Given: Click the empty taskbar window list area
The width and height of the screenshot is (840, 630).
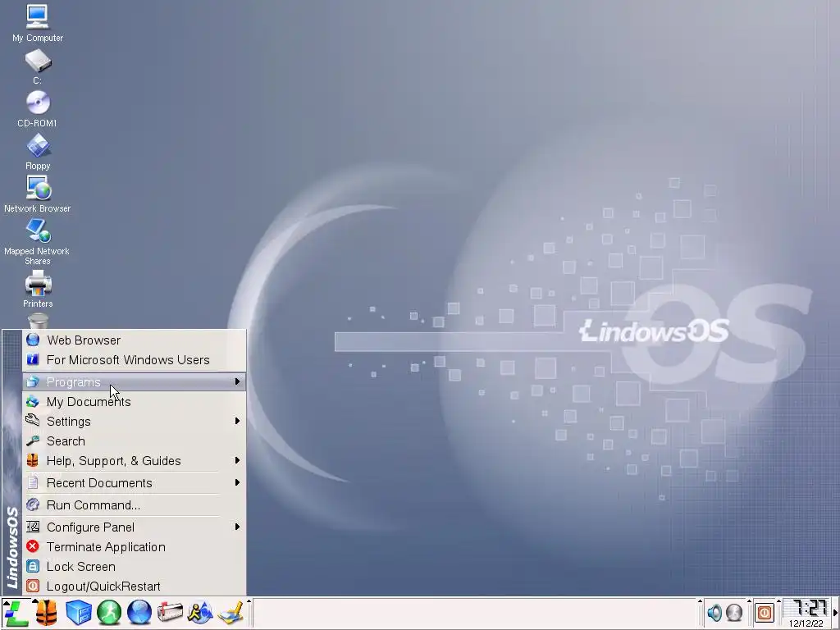Looking at the screenshot, I should tap(474, 613).
